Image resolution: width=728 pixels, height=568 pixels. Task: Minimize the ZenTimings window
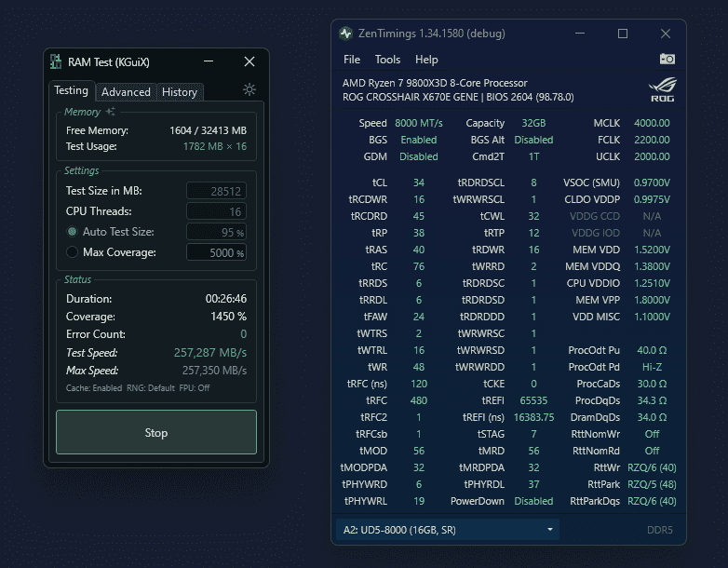coord(579,34)
